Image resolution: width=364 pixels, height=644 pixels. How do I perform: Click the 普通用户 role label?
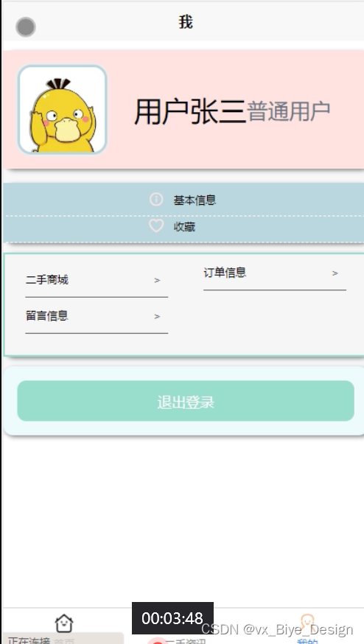[289, 111]
